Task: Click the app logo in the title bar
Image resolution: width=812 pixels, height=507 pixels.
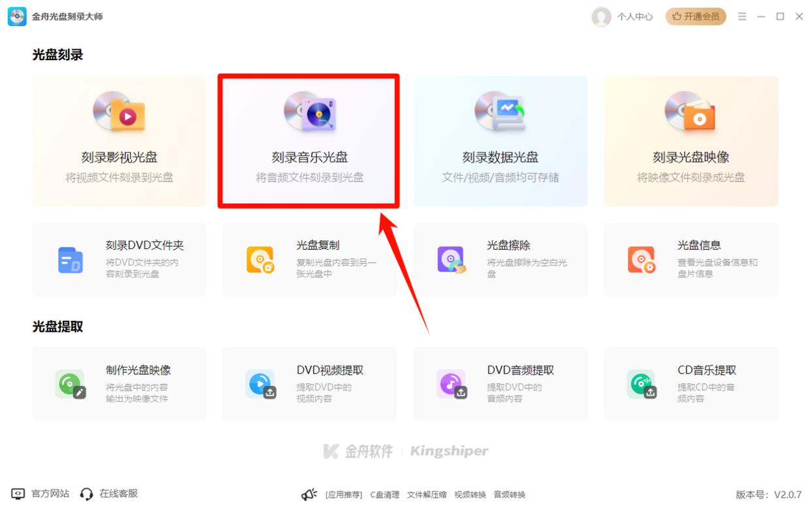Action: [x=16, y=16]
